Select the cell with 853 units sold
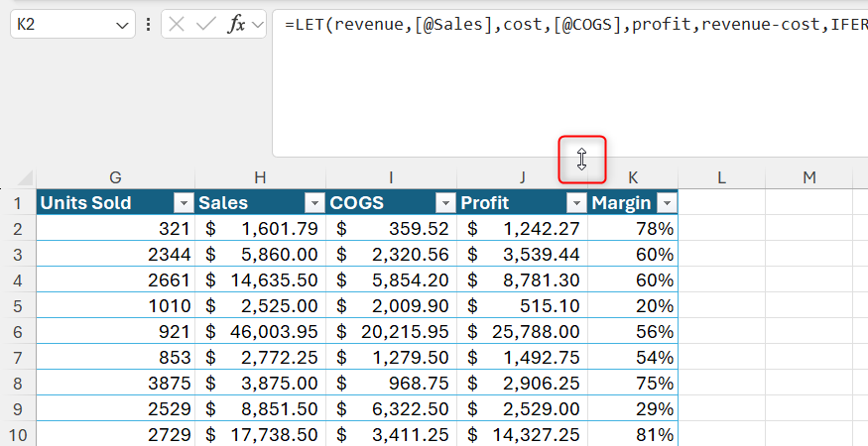 click(x=115, y=358)
